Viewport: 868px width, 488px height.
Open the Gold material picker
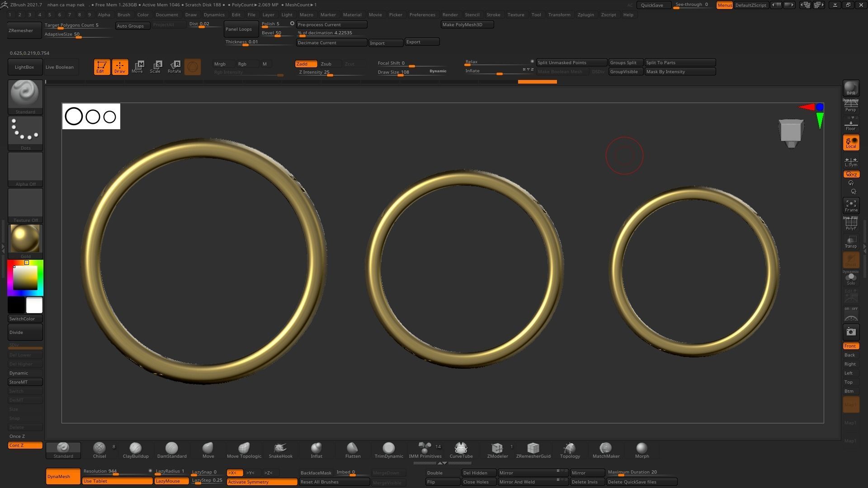point(25,241)
